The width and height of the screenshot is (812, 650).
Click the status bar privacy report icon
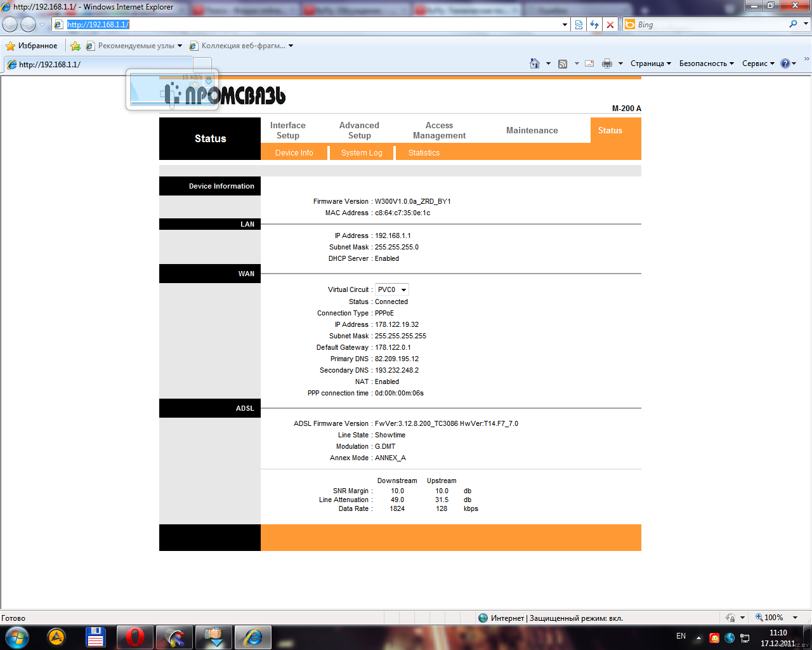point(730,618)
